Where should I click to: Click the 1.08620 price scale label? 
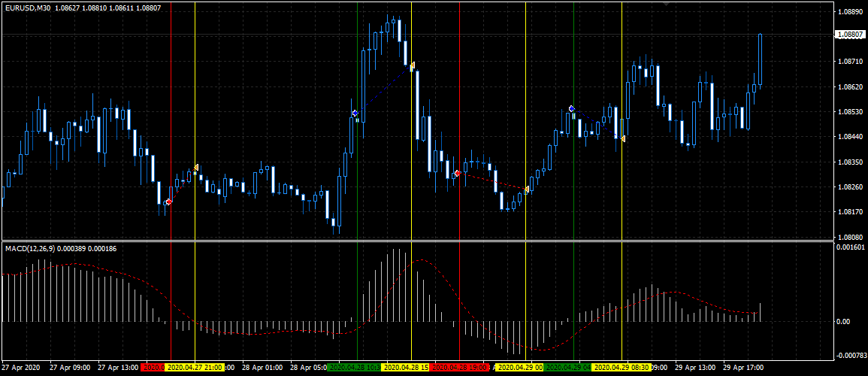(x=848, y=87)
